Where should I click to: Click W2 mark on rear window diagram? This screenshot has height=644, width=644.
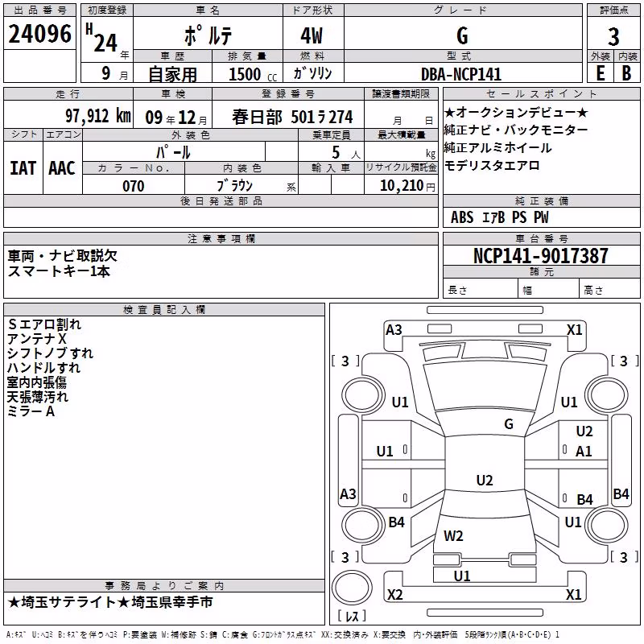(x=453, y=535)
